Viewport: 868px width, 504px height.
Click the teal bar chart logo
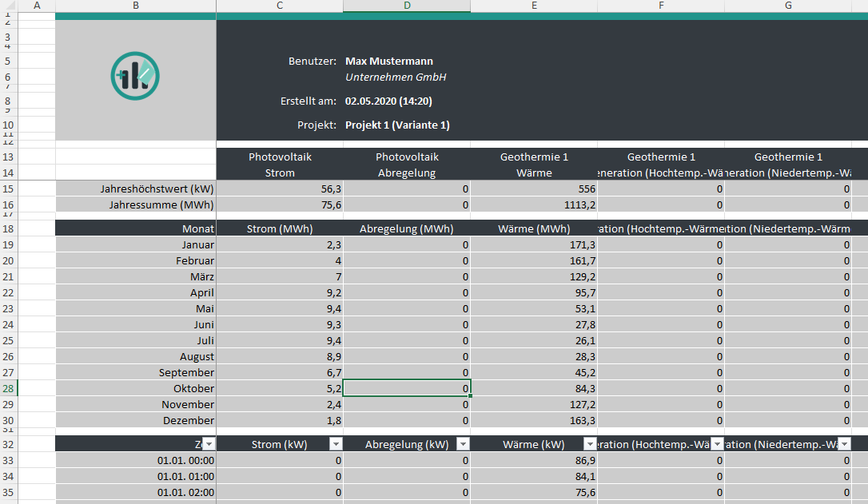(x=135, y=77)
